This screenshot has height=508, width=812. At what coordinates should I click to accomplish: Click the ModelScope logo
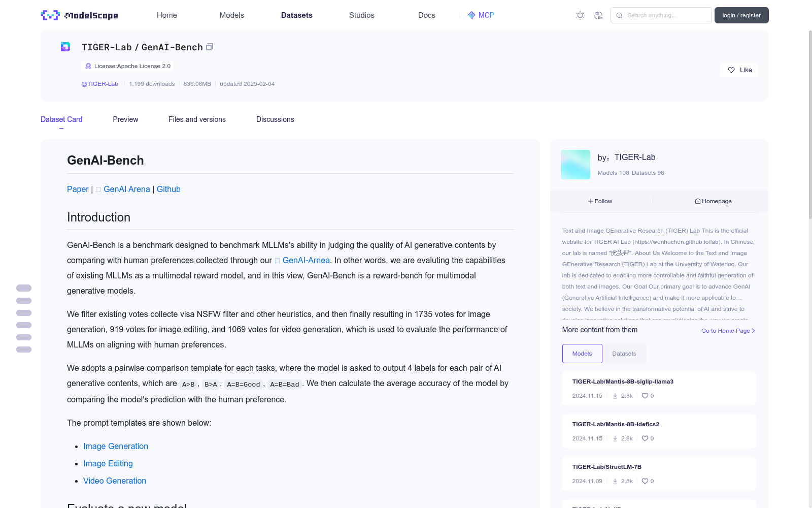80,15
